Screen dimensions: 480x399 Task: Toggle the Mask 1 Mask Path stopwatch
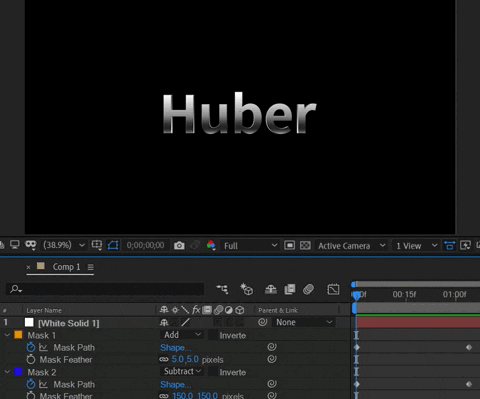[x=31, y=347]
